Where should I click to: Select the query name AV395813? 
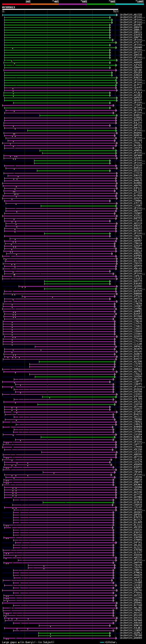tap(8, 7)
